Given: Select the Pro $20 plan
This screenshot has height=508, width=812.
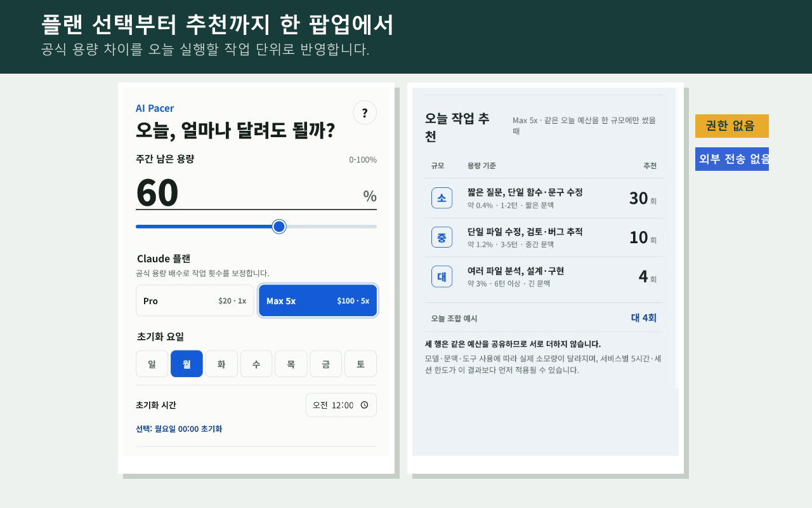Looking at the screenshot, I should pyautogui.click(x=195, y=300).
